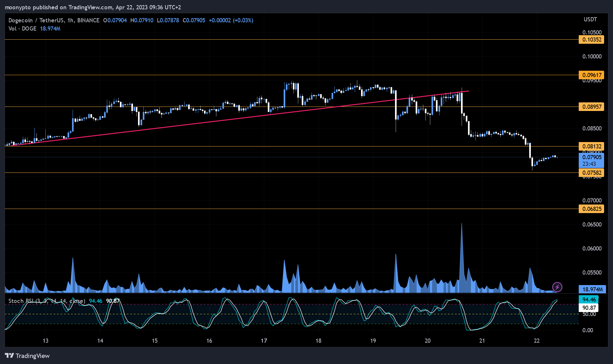The width and height of the screenshot is (613, 364).
Task: Click the 0.08500 price scale tick
Action: coord(592,128)
